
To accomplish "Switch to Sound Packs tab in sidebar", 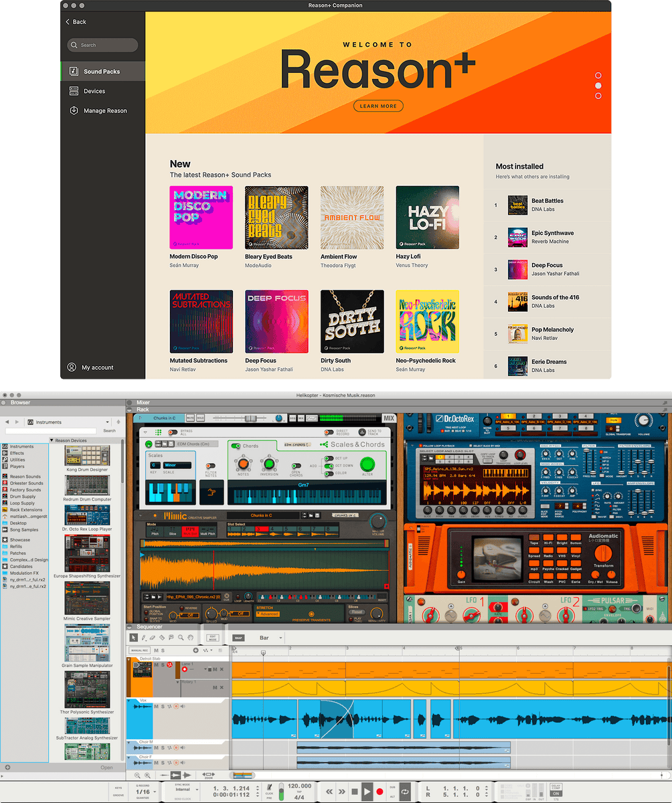I will click(102, 72).
